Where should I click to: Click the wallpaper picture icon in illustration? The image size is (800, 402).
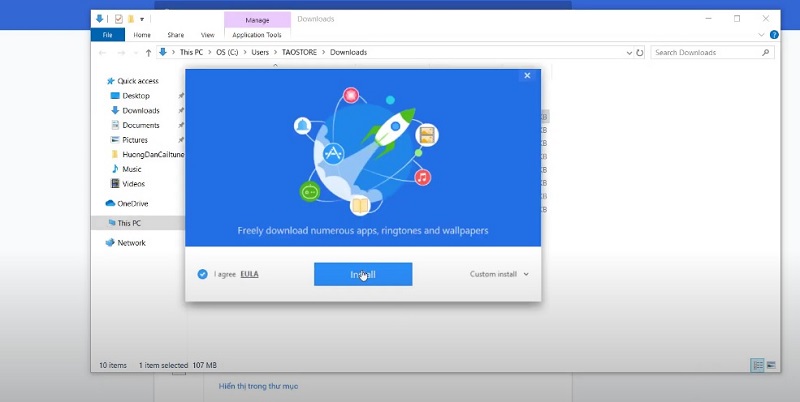tap(427, 135)
